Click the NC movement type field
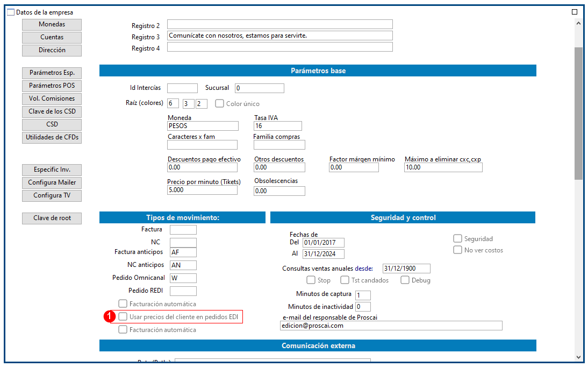The width and height of the screenshot is (588, 367). pos(183,242)
